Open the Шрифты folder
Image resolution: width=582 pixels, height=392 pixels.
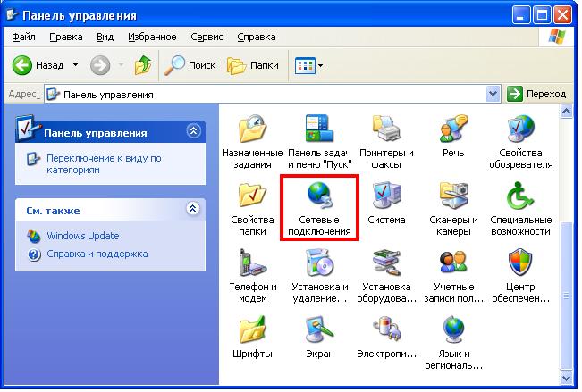(252, 338)
